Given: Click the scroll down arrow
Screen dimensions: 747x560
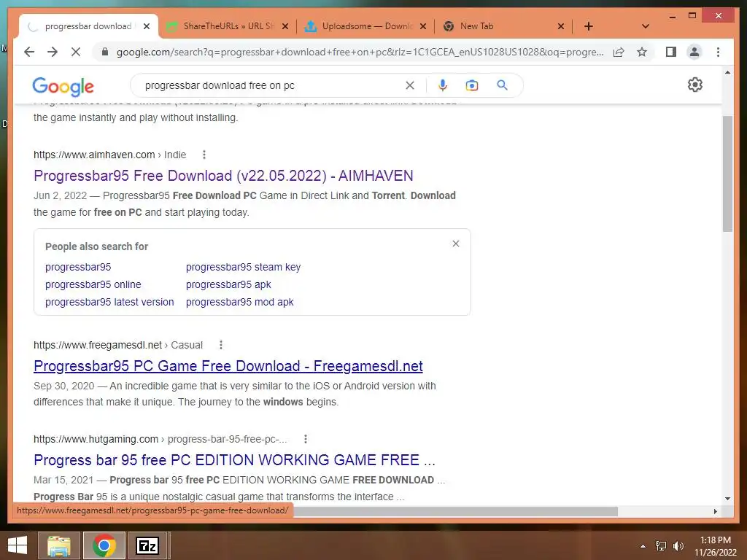Looking at the screenshot, I should [727, 499].
